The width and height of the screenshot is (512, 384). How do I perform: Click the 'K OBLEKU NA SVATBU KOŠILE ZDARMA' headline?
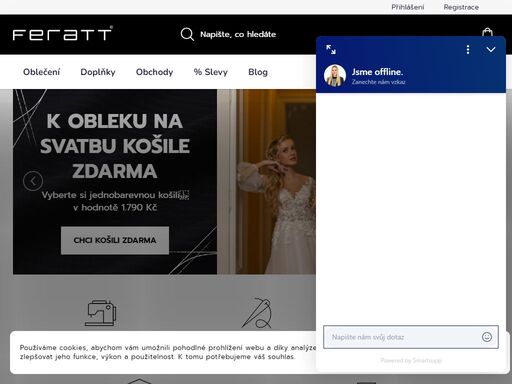[115, 146]
